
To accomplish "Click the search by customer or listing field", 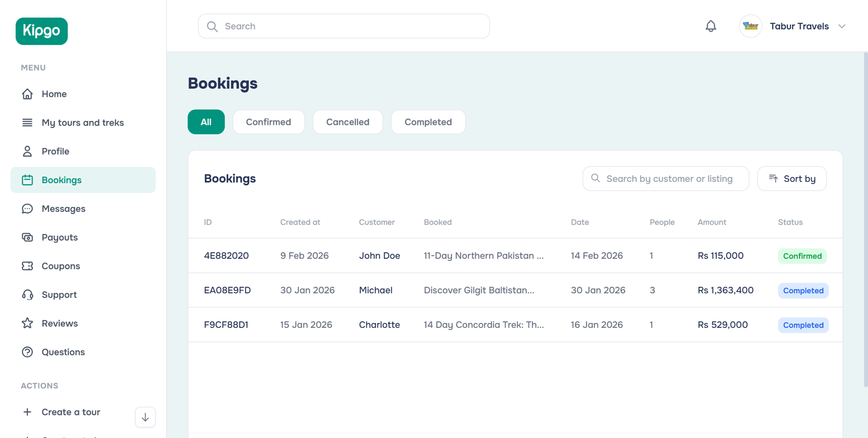I will 665,178.
